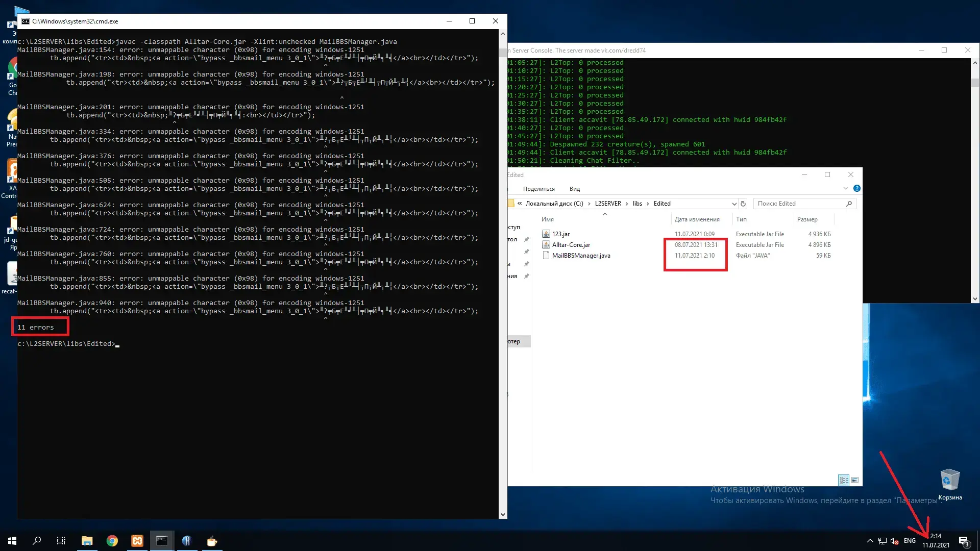980x551 pixels.
Task: Open XAMPP control panel taskbar icon
Action: coord(137,541)
